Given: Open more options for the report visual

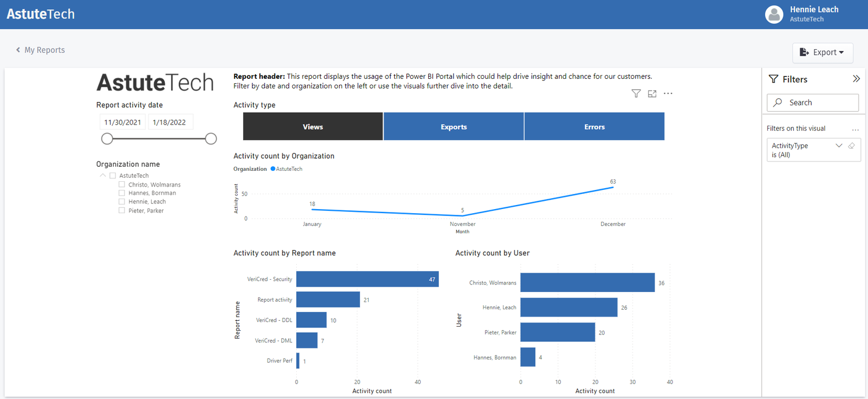Looking at the screenshot, I should click(668, 93).
